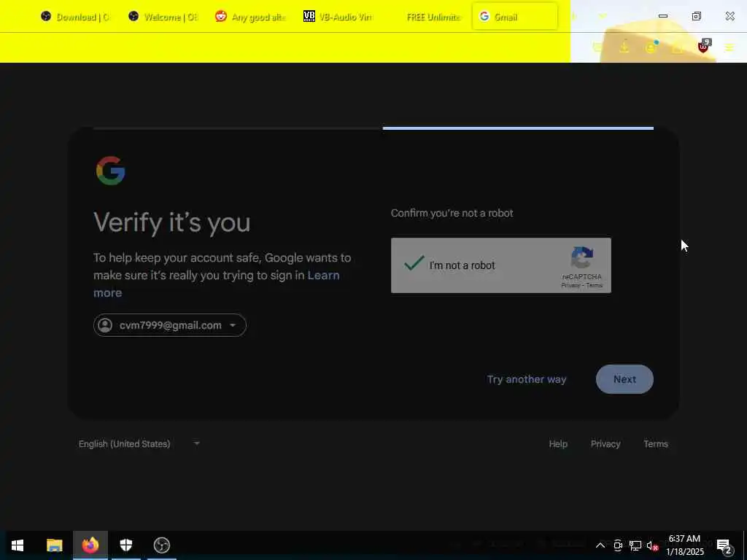Open the Windows Start menu
Image resolution: width=747 pixels, height=560 pixels.
[x=18, y=545]
